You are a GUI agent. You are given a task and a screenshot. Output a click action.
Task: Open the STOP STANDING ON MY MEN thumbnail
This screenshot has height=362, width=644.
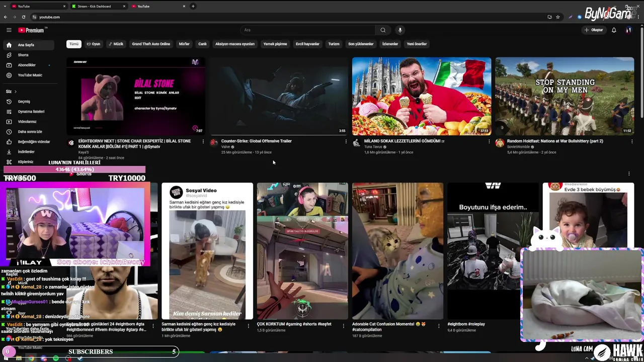tap(565, 96)
